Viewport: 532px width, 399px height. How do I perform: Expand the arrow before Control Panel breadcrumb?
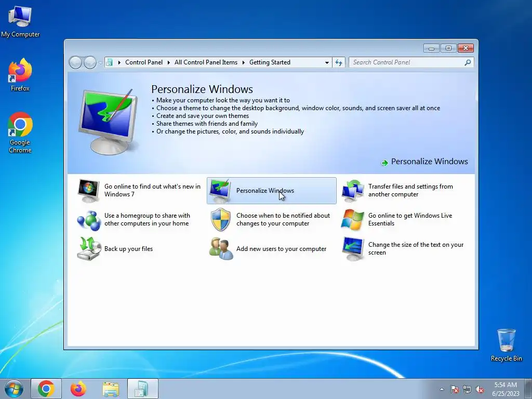pos(119,62)
